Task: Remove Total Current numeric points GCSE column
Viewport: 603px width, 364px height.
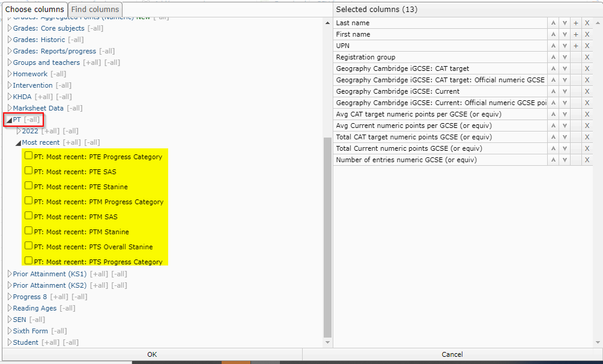Action: [587, 148]
